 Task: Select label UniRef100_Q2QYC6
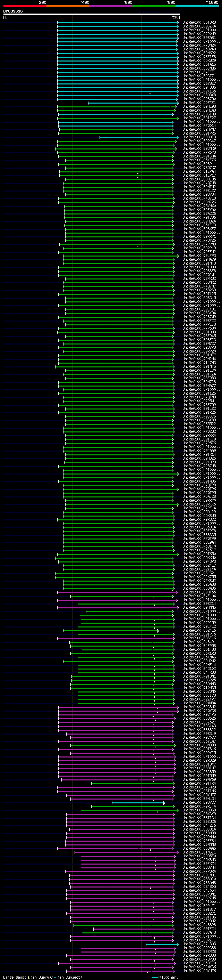point(199,711)
